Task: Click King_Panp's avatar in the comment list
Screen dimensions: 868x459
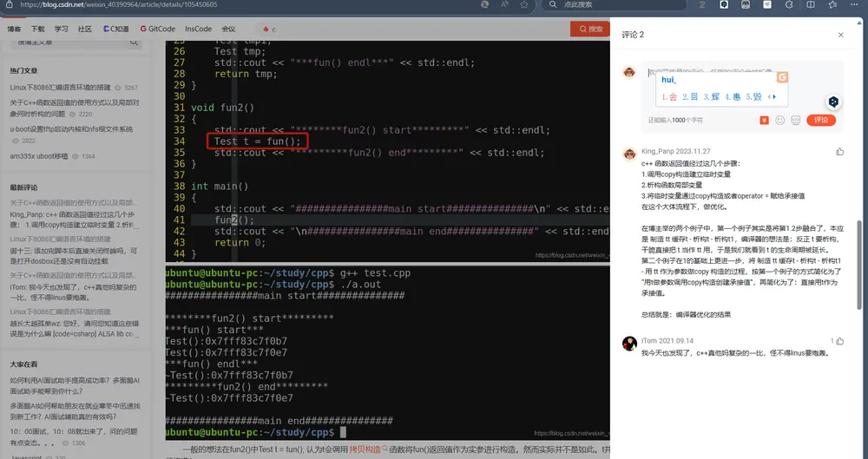Action: coord(629,154)
